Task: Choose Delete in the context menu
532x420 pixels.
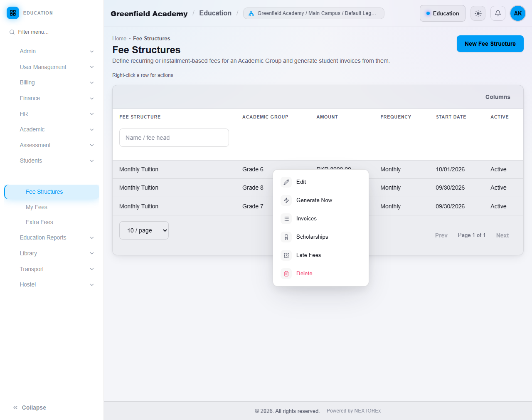Action: click(x=321, y=274)
